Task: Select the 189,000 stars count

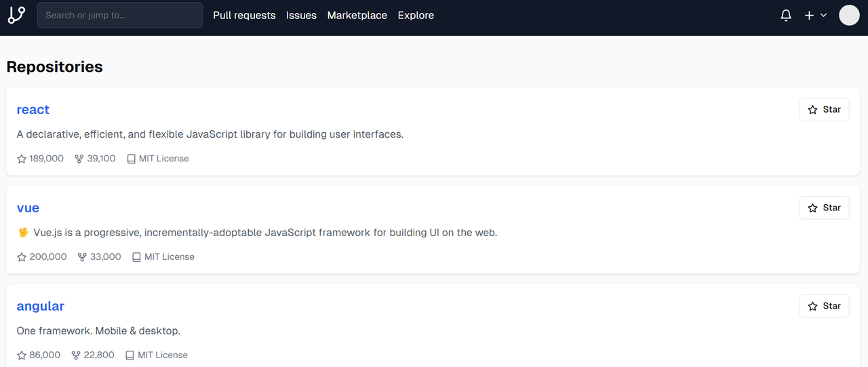Action: (46, 159)
